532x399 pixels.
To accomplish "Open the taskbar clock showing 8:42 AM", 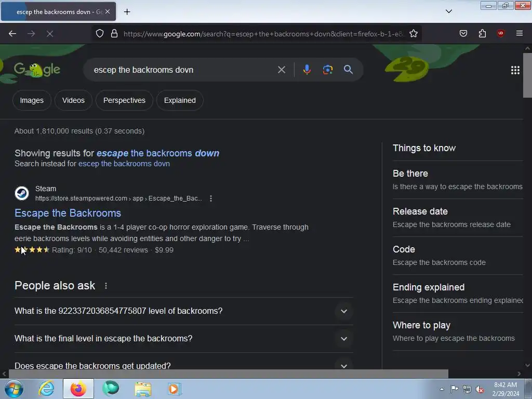I will pyautogui.click(x=506, y=389).
